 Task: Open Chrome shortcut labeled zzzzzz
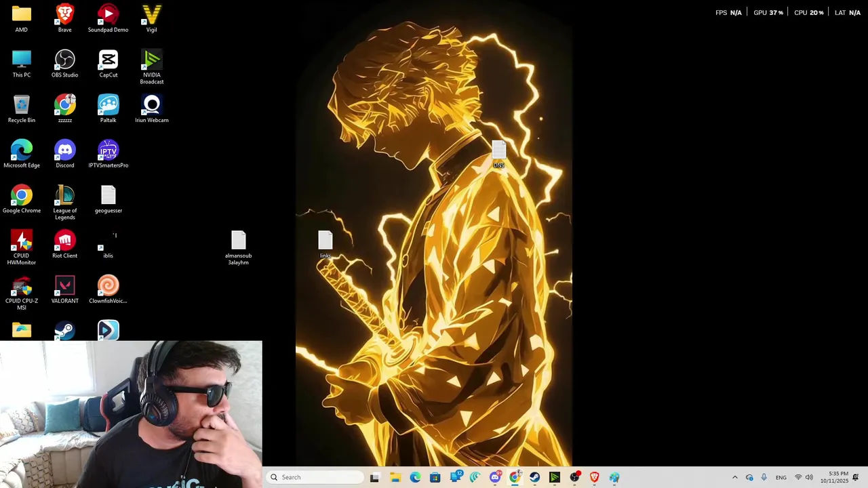[x=65, y=110]
